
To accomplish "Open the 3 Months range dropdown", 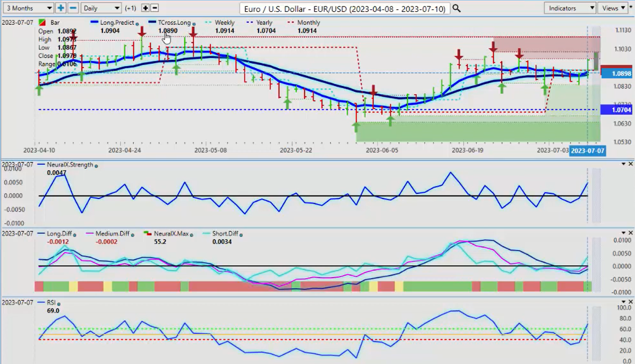I will pyautogui.click(x=28, y=8).
